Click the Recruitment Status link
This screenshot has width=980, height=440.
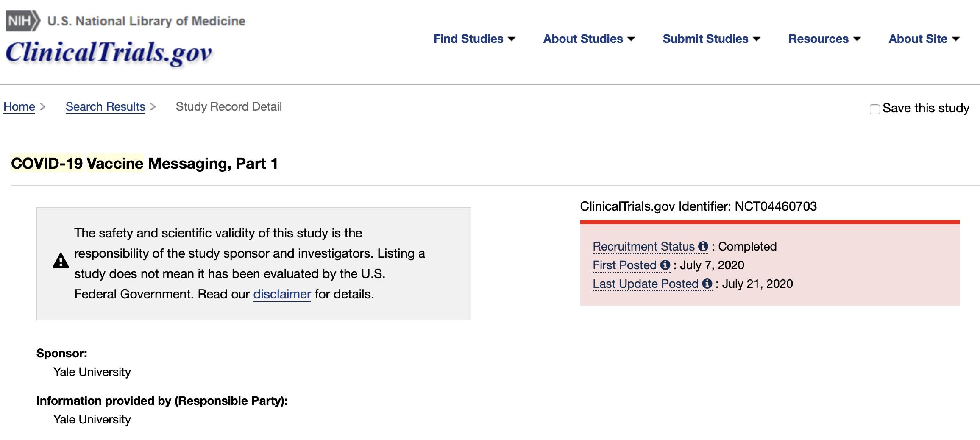coord(643,246)
